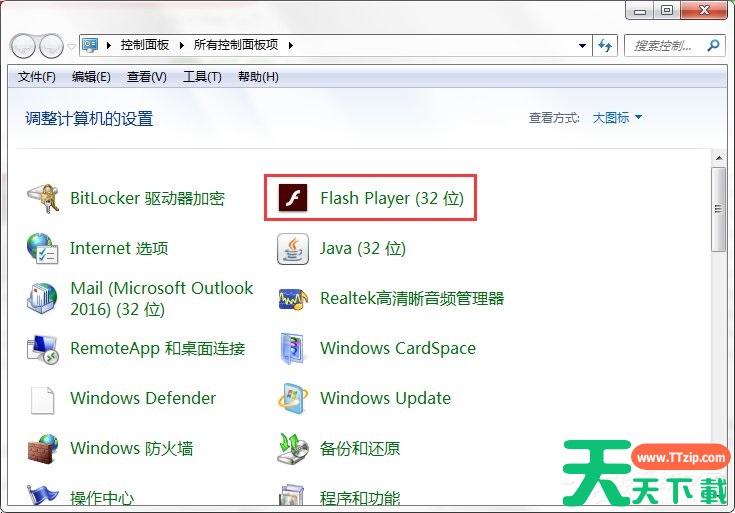Close the Control Panel window

pos(704,10)
